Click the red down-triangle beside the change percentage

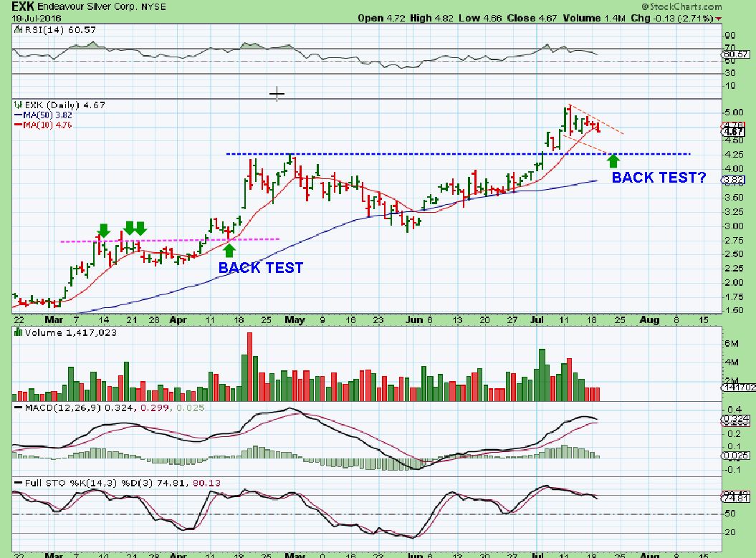point(719,19)
